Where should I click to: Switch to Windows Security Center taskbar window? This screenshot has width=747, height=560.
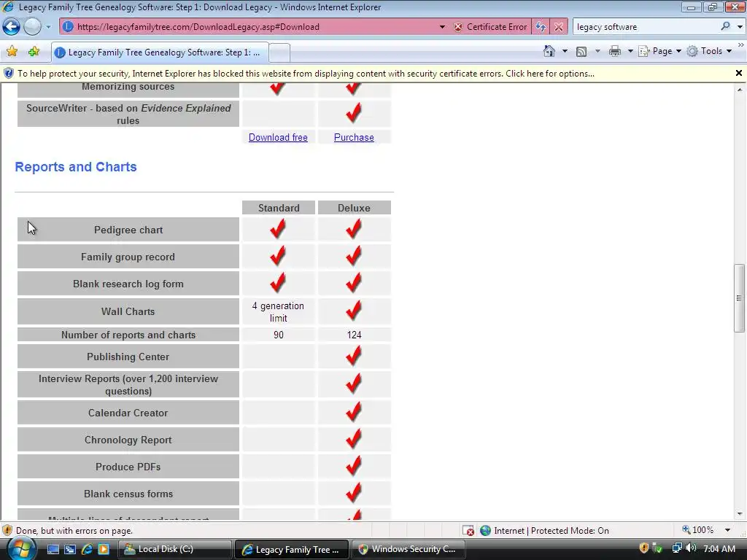408,549
